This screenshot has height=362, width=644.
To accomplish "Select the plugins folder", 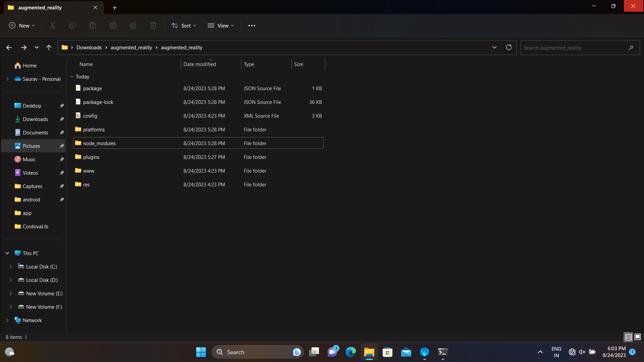I will pos(198,157).
